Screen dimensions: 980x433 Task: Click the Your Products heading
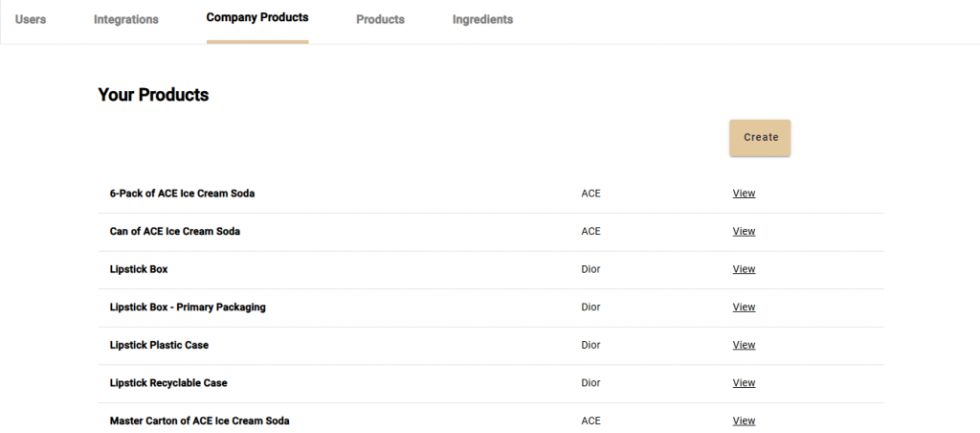(x=153, y=95)
